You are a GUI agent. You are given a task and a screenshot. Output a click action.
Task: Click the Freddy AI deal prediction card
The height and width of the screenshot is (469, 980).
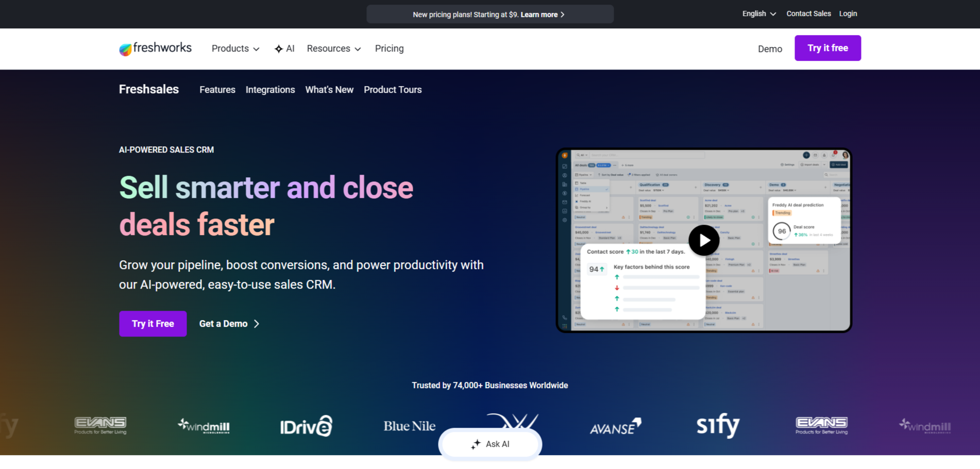(x=804, y=220)
